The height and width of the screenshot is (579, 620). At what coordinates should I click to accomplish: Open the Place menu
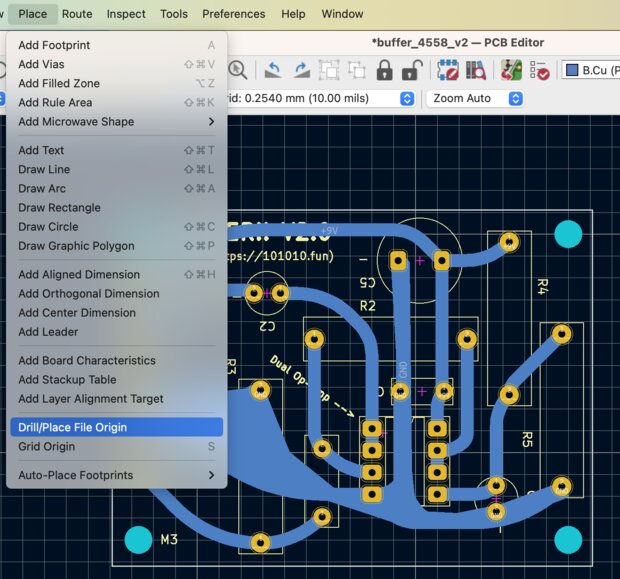coord(32,14)
